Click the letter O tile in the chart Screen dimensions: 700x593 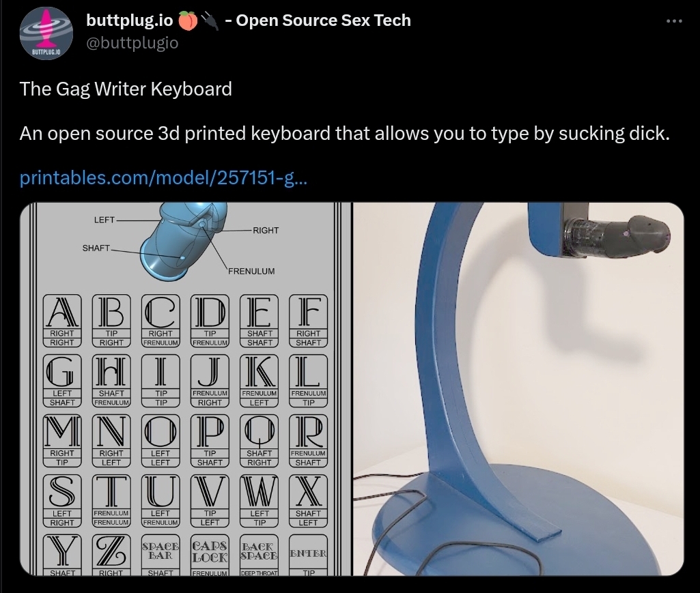160,440
